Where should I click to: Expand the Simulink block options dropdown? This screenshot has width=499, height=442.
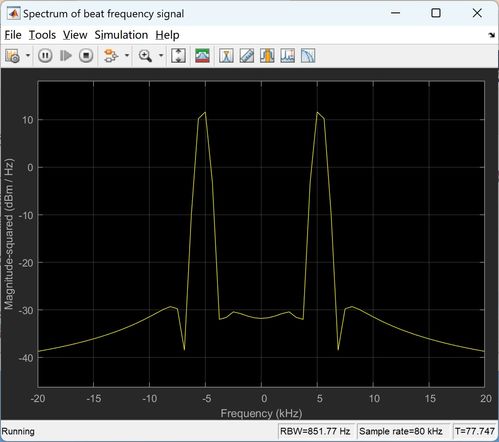127,56
